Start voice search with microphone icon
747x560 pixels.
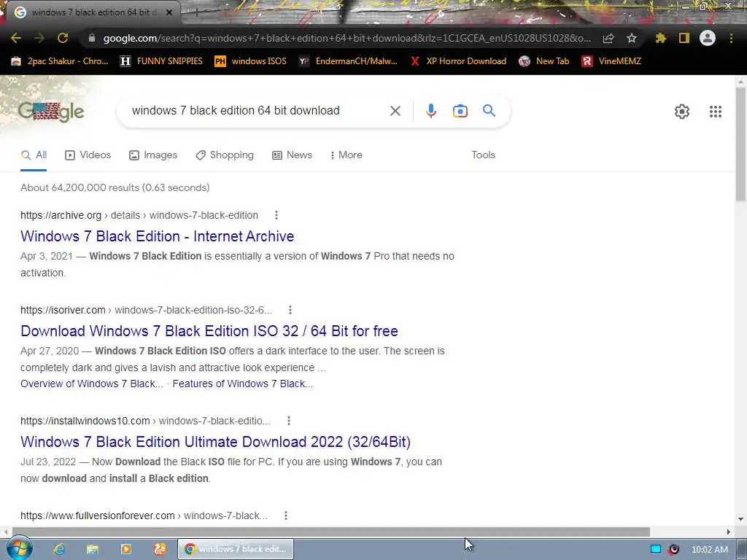430,111
